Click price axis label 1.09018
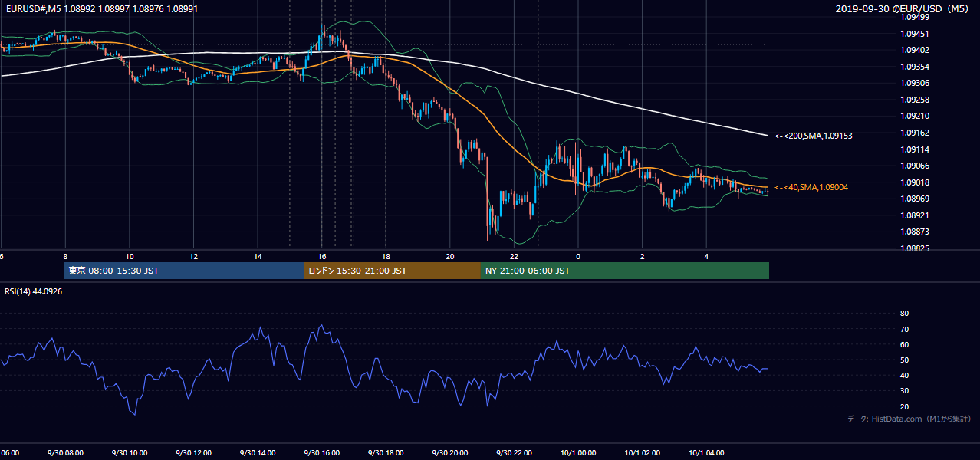 click(x=914, y=182)
